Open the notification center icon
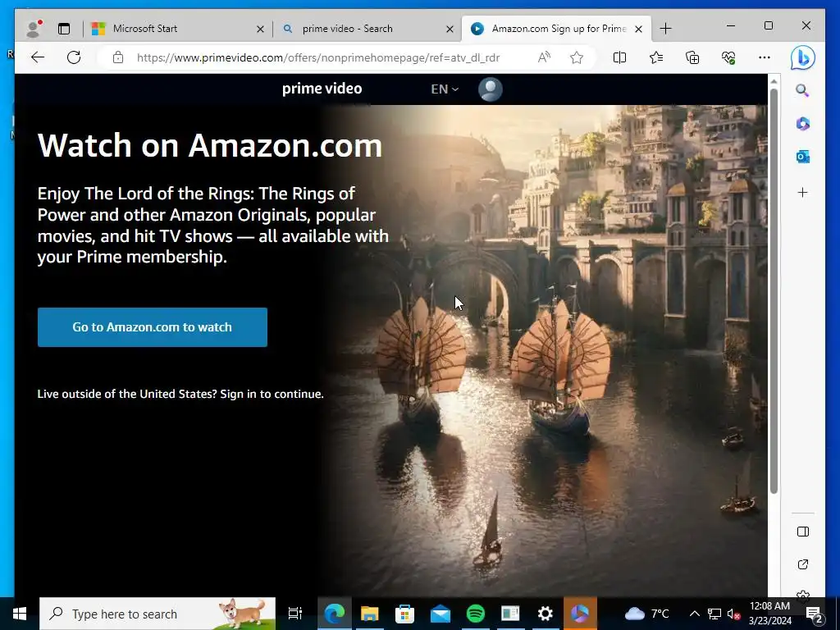840x630 pixels. pyautogui.click(x=815, y=614)
